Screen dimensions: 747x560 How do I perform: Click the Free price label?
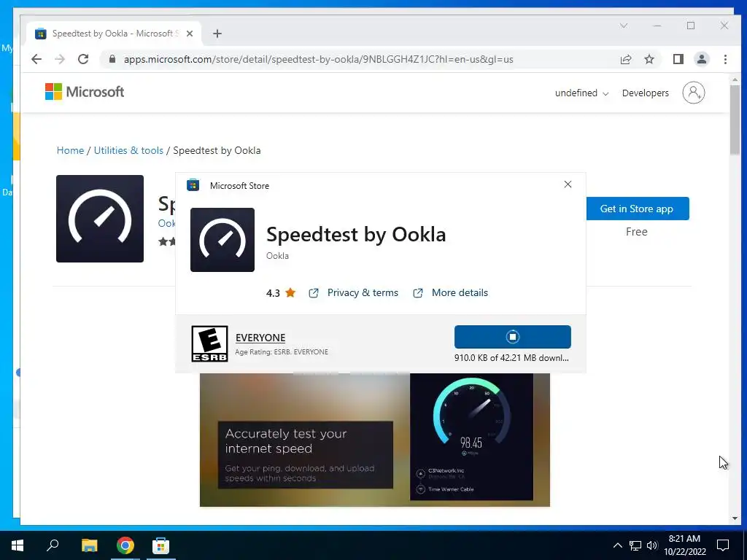pyautogui.click(x=636, y=232)
